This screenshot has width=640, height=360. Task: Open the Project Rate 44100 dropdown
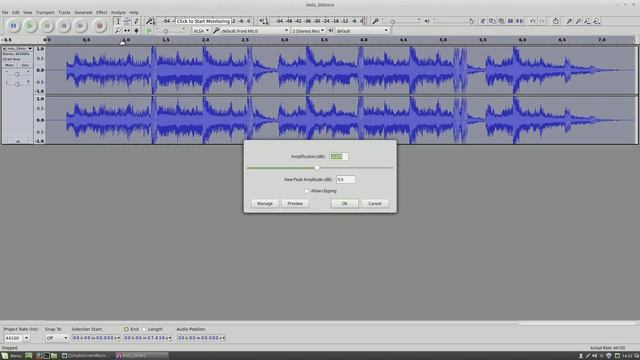pyautogui.click(x=27, y=338)
